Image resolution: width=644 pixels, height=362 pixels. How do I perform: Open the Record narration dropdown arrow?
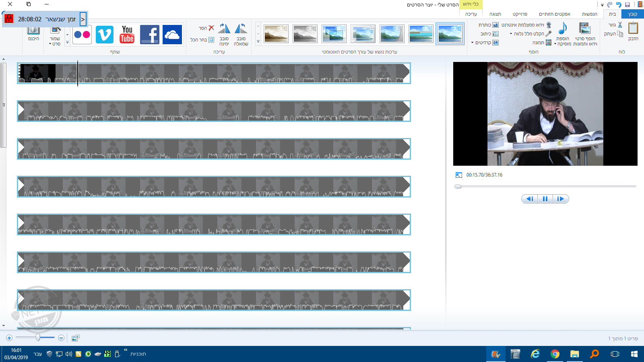[x=511, y=34]
